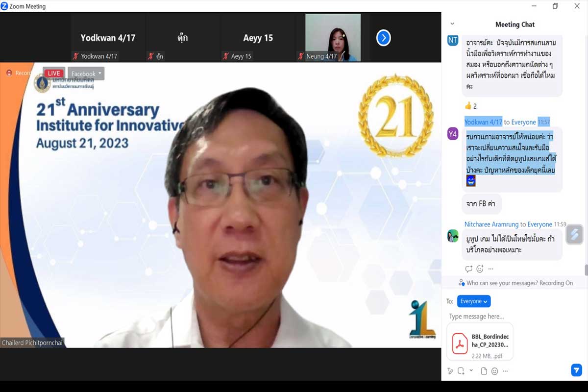Open the Everyone recipient dropdown
Screen dimensions: 588x392
(473, 301)
